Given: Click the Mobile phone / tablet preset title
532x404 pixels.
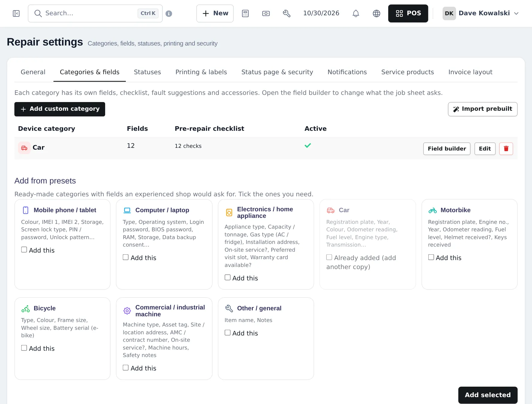Looking at the screenshot, I should (65, 210).
